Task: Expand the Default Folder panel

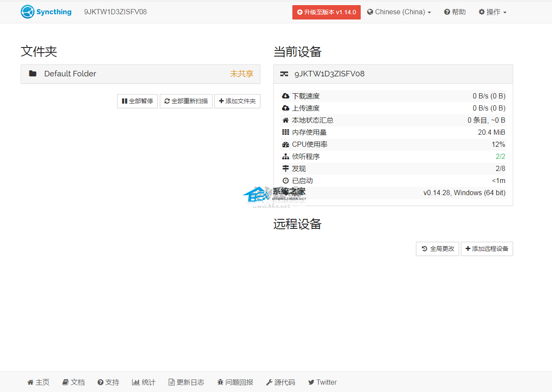Action: click(140, 74)
